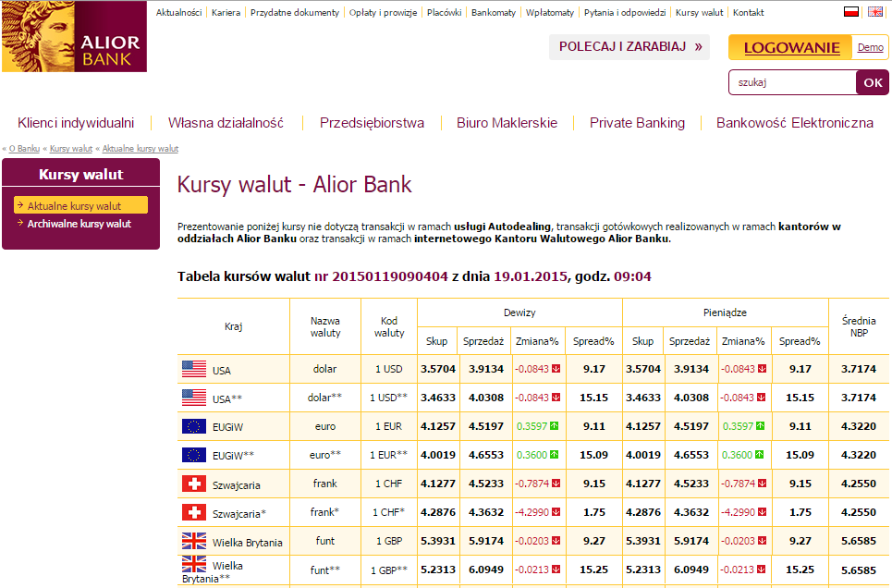
Task: Click POLECAJ I ZARABIAJ button
Action: [x=629, y=46]
